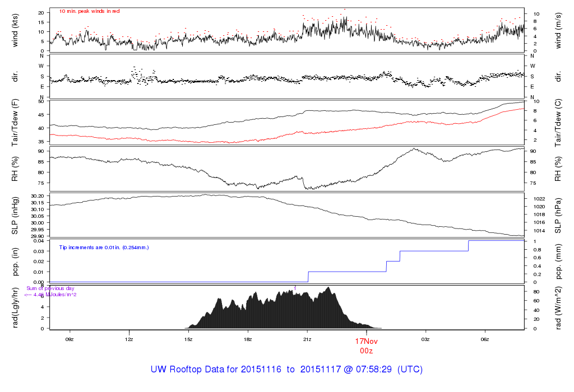Viewport: 574px width, 392px height.
Task: Click the red '17Nov' date label
Action: tap(366, 341)
